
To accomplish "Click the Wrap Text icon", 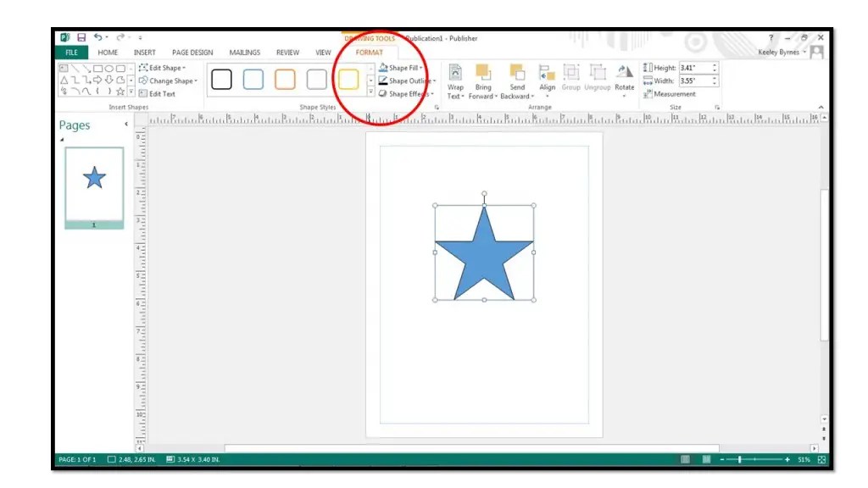I will tap(455, 76).
